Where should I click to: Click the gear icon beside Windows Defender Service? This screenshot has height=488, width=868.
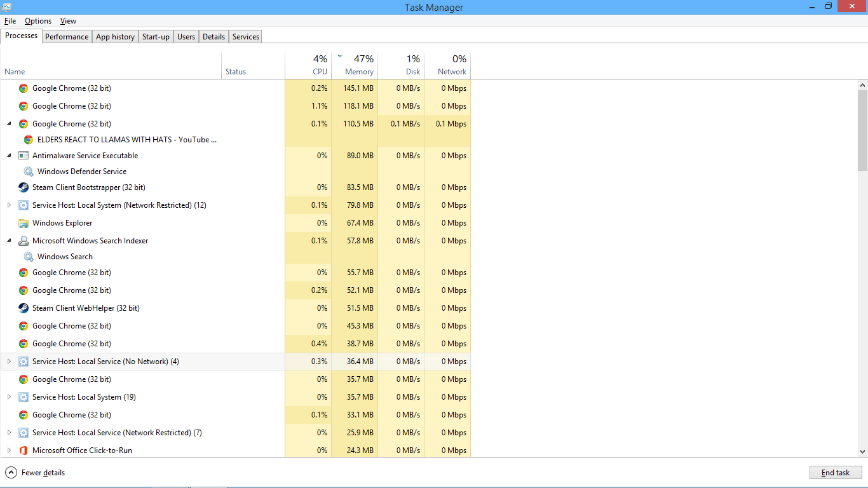pos(29,172)
